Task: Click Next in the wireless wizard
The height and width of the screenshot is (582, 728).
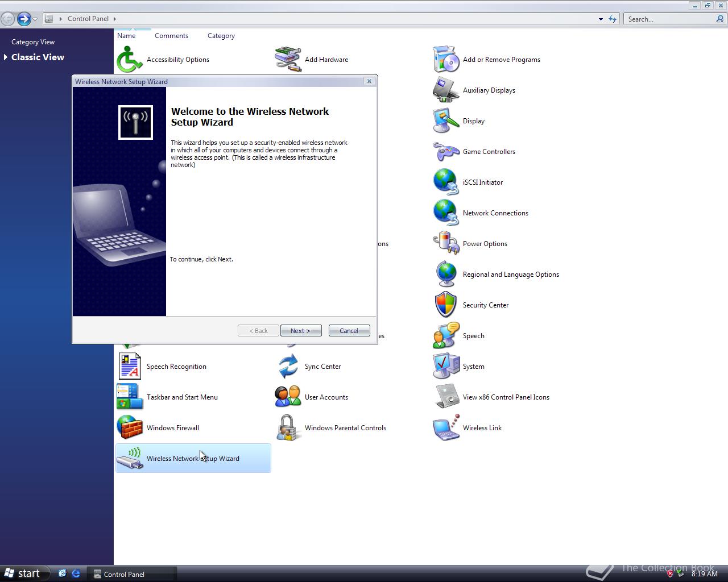Action: tap(301, 331)
